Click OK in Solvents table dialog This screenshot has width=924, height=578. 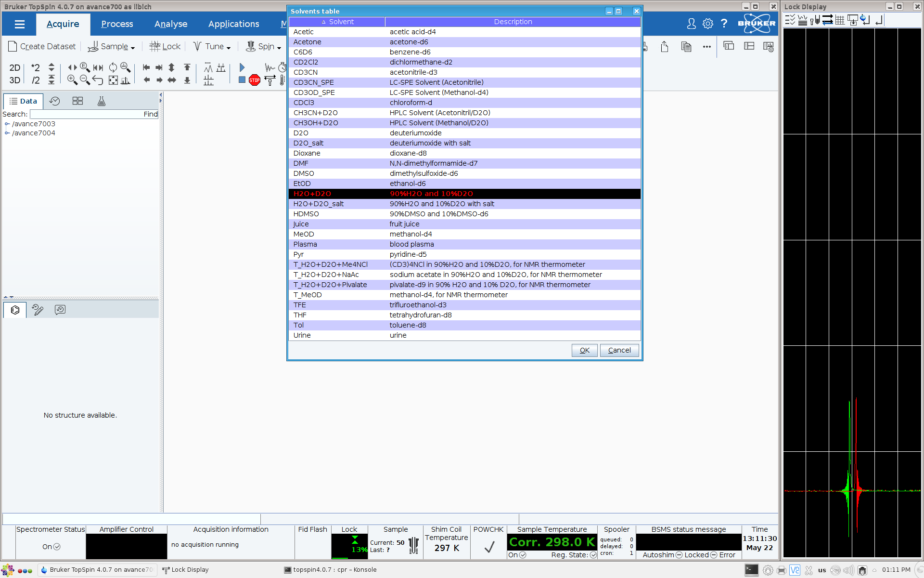click(584, 350)
